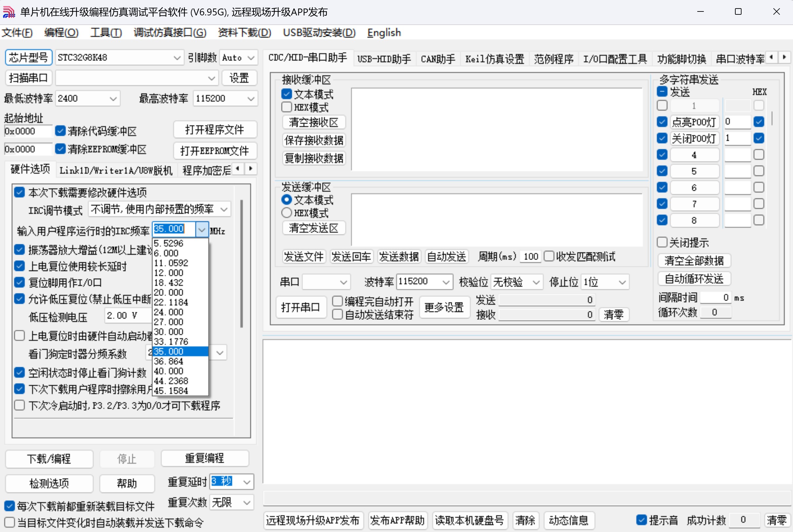Click 打开程序文件 button
The width and height of the screenshot is (793, 532).
pyautogui.click(x=215, y=129)
